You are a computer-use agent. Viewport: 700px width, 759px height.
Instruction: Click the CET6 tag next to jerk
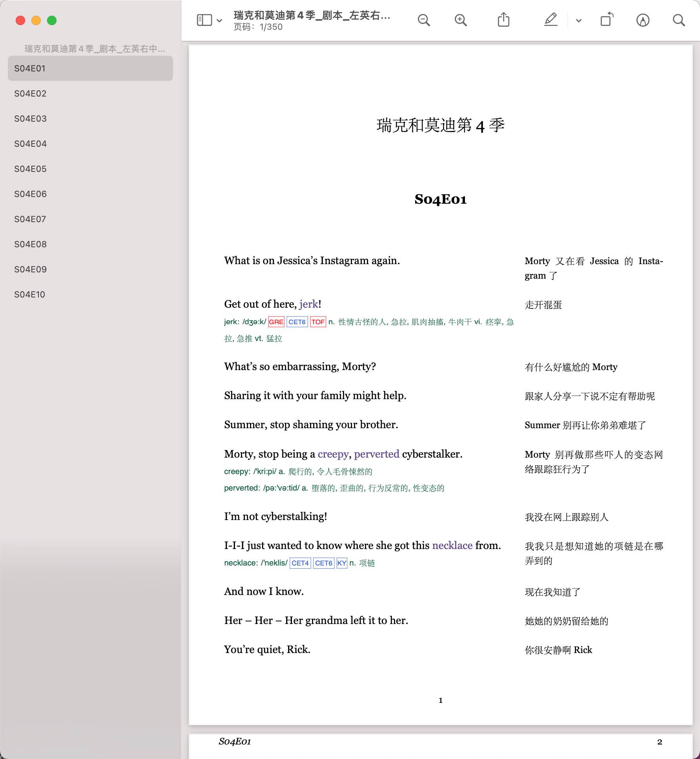297,322
